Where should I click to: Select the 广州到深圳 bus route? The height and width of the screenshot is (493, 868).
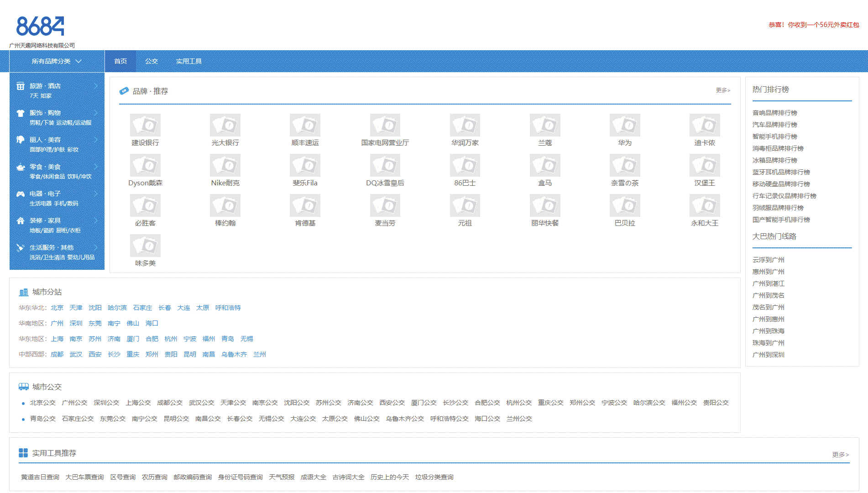coord(769,355)
